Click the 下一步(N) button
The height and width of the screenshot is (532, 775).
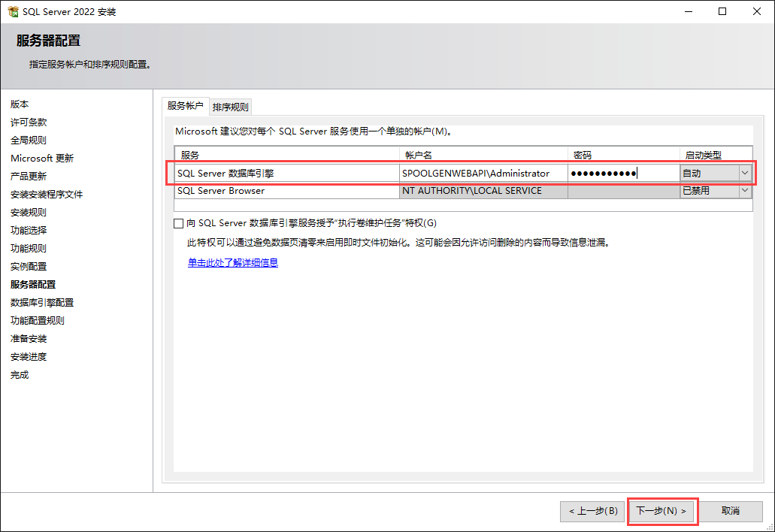661,511
